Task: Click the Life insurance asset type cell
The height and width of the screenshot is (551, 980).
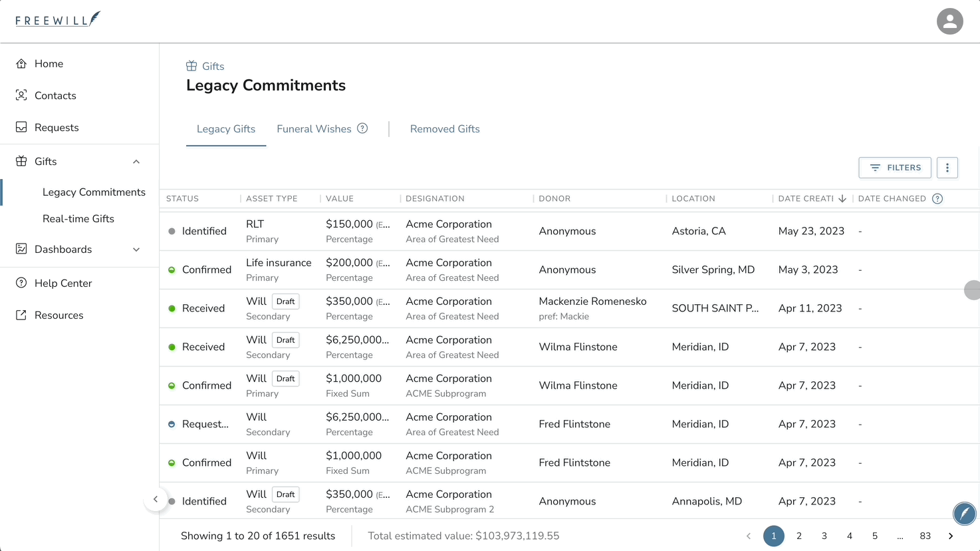Action: pyautogui.click(x=279, y=263)
